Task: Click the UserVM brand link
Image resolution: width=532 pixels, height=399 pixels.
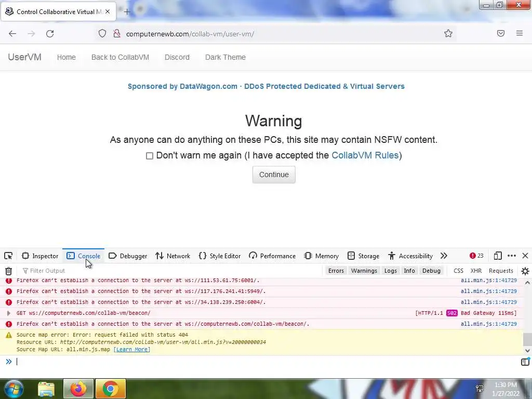Action: [24, 57]
